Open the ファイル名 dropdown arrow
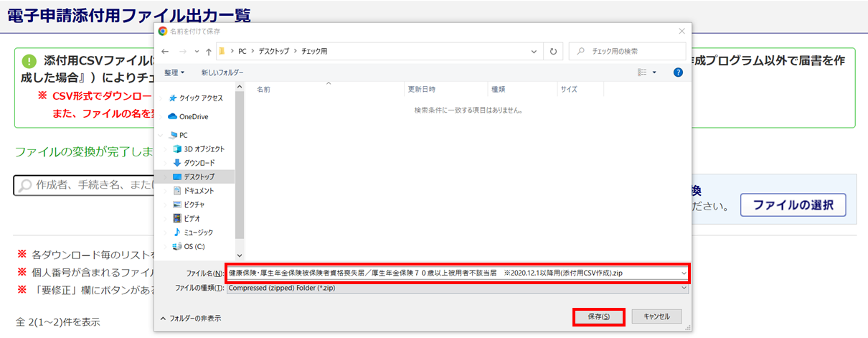Image resolution: width=868 pixels, height=338 pixels. click(x=684, y=273)
